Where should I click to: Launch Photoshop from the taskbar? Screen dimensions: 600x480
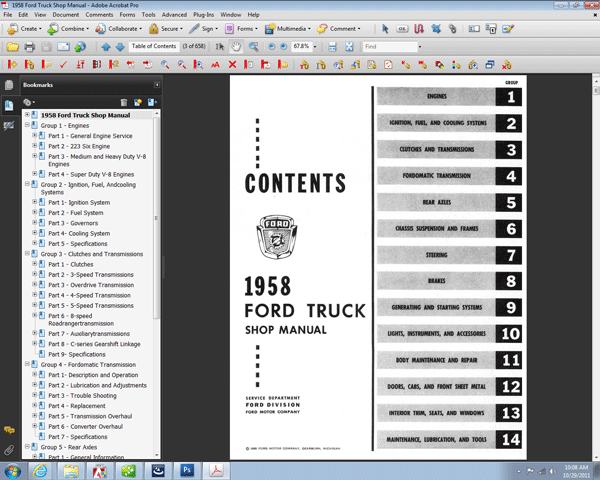tap(186, 469)
